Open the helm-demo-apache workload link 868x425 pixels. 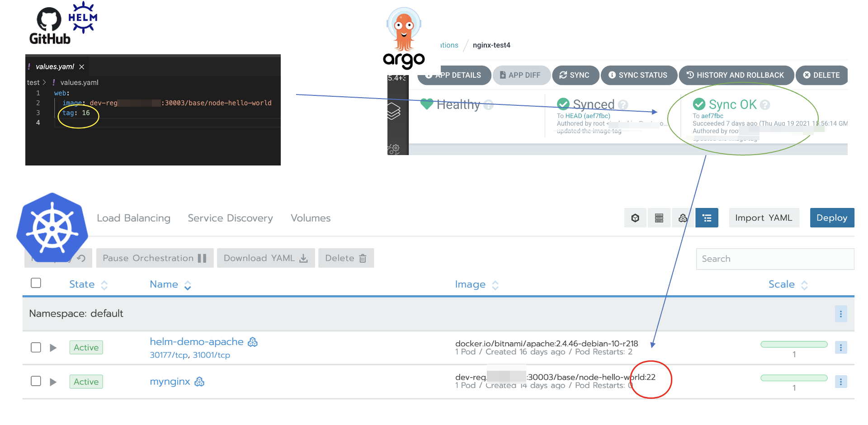[197, 342]
